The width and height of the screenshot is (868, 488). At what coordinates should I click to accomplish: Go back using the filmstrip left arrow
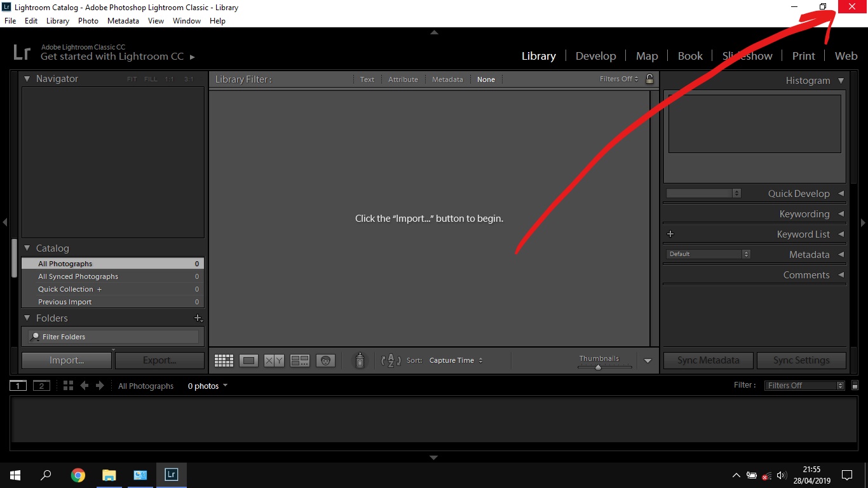[84, 385]
